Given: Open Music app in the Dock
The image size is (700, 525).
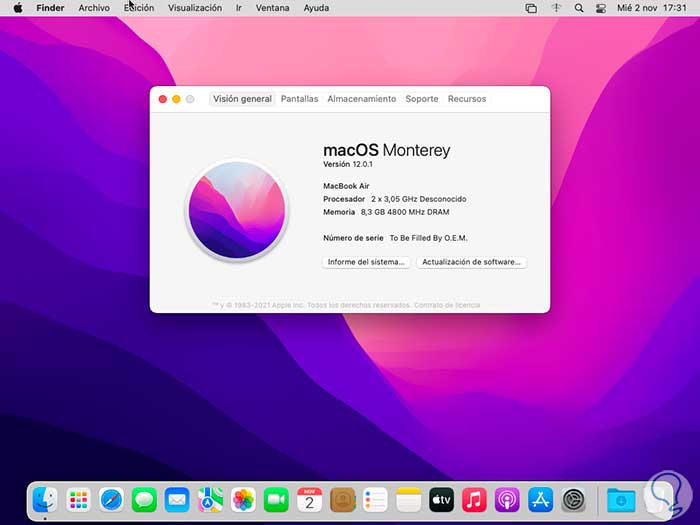Looking at the screenshot, I should point(474,500).
